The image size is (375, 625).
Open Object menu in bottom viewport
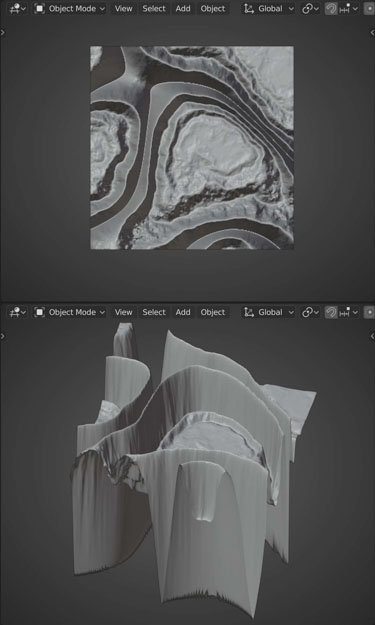click(213, 312)
